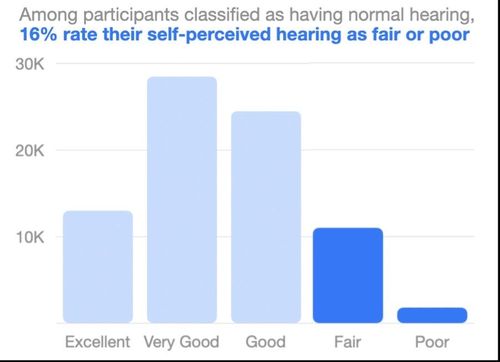The image size is (500, 362).
Task: Click the 20K y-axis label
Action: tap(30, 151)
